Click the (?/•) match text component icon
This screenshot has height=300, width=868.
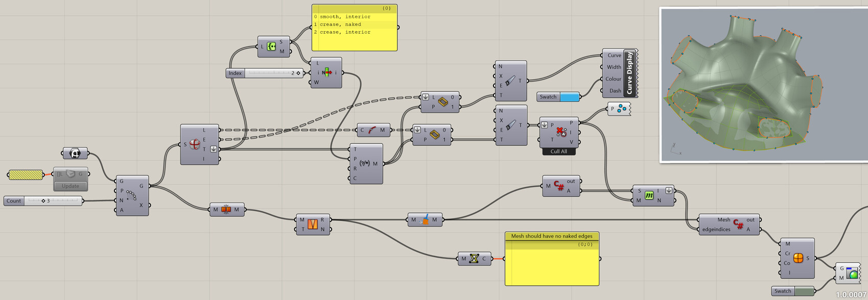tap(365, 164)
